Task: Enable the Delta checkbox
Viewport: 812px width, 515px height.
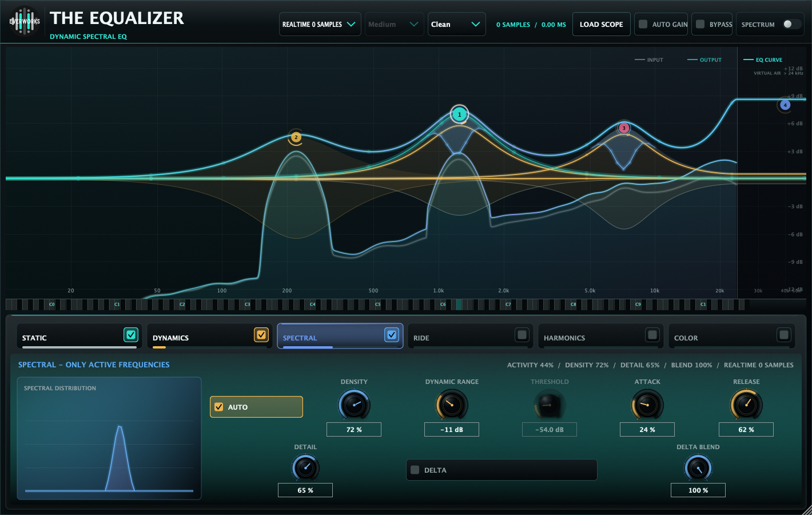Action: (415, 470)
